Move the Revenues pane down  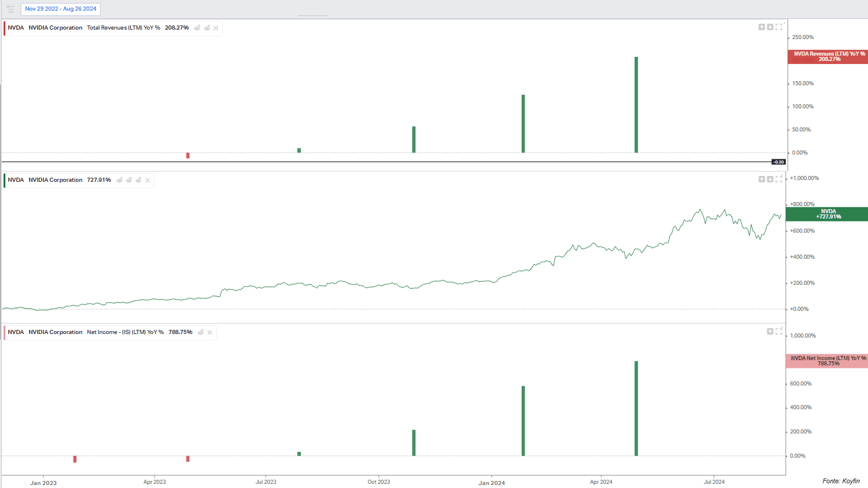[770, 27]
